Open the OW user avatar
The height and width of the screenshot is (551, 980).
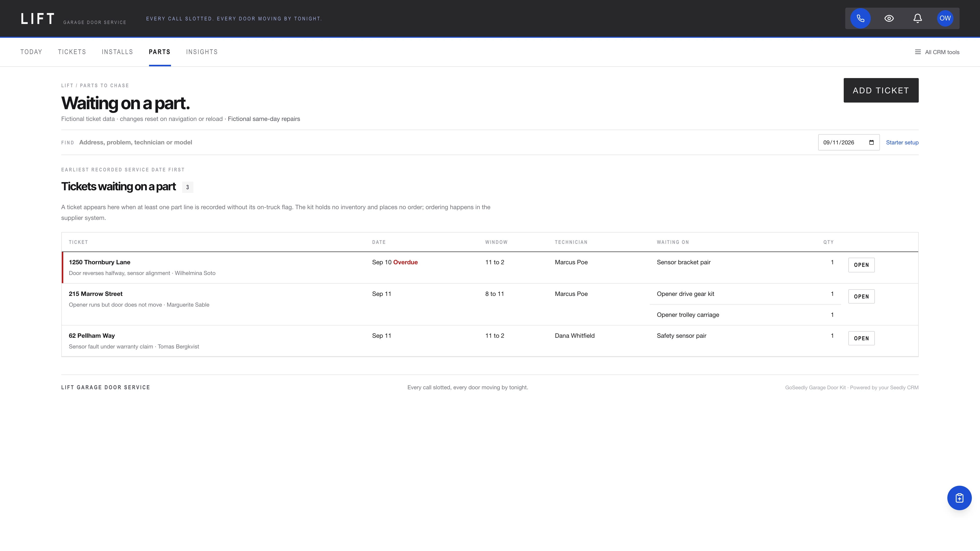[945, 18]
